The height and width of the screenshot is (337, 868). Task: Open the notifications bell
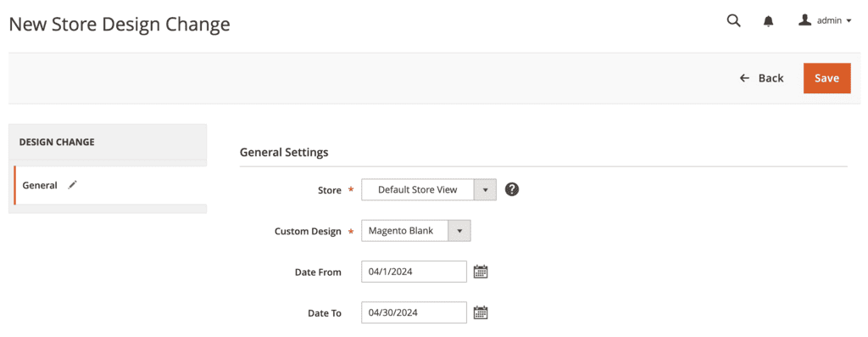click(768, 21)
